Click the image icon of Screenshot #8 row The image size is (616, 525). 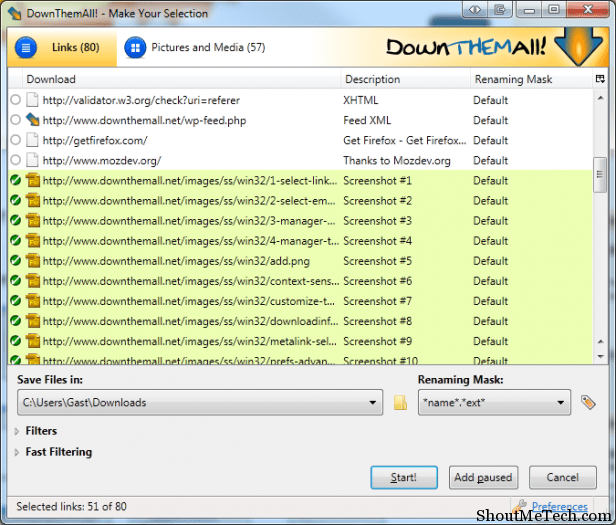(33, 321)
